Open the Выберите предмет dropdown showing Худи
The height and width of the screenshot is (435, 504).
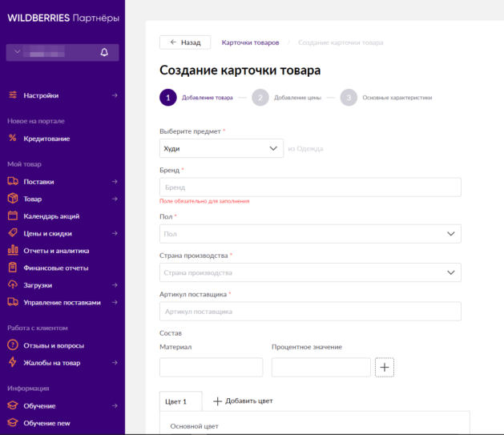pyautogui.click(x=221, y=148)
